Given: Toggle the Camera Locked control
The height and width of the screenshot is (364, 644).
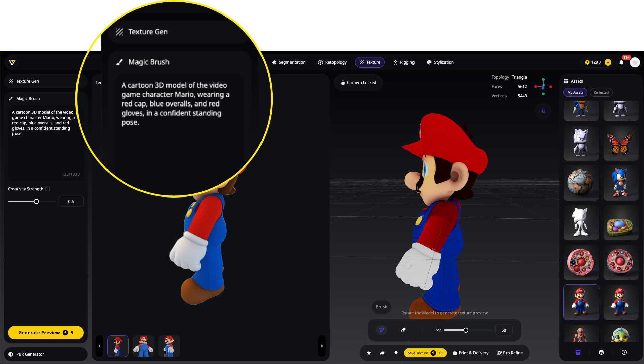Looking at the screenshot, I should point(358,83).
